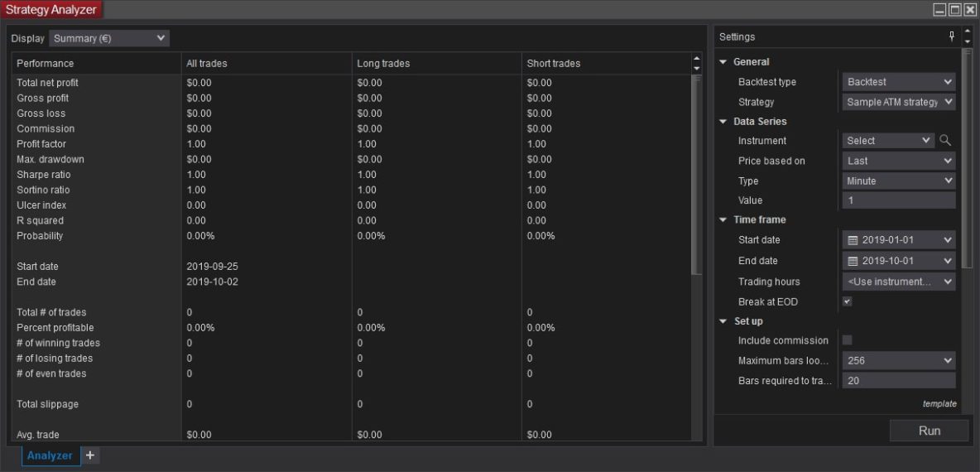The height and width of the screenshot is (472, 980).
Task: Select the # of winning trades row label
Action: point(58,343)
